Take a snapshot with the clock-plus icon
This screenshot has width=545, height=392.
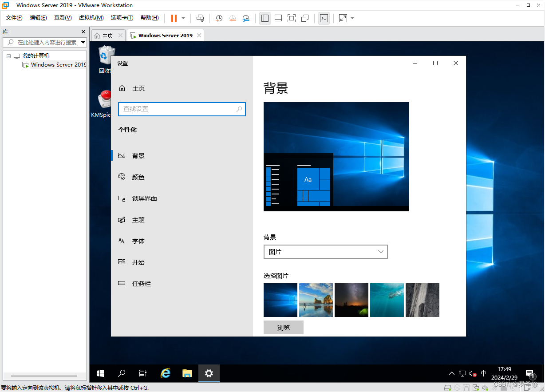click(219, 18)
